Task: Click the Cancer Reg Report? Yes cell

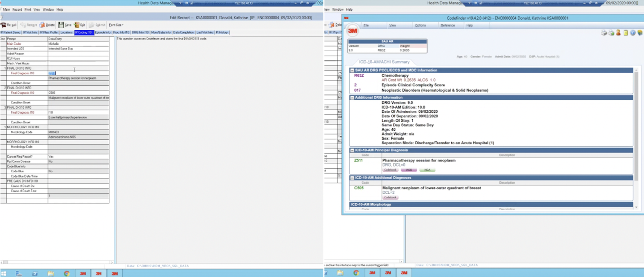Action: coord(78,157)
